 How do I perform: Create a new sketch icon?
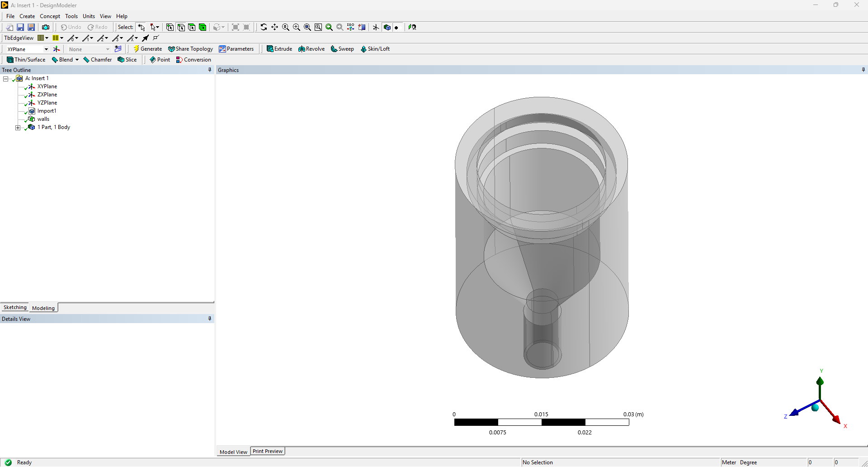(118, 49)
